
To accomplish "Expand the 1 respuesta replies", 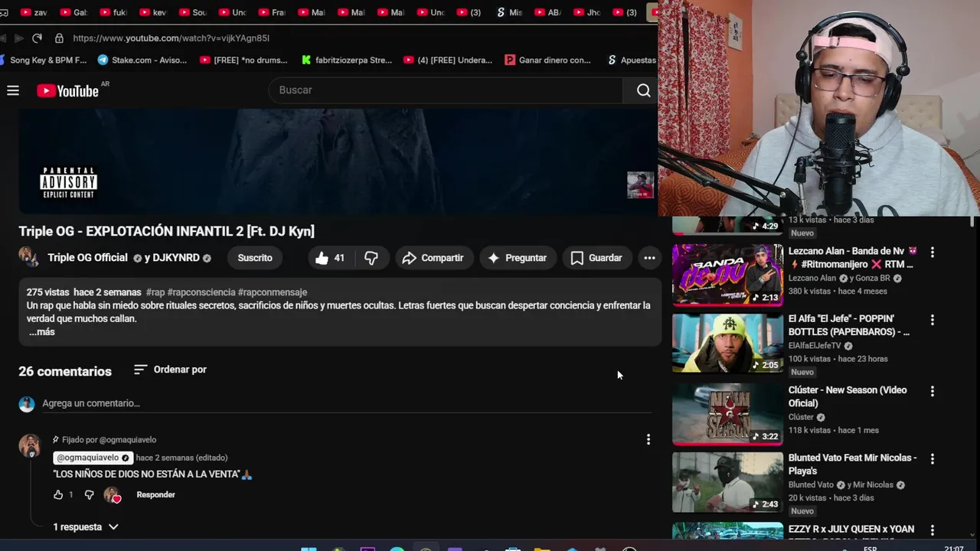I will pyautogui.click(x=85, y=527).
